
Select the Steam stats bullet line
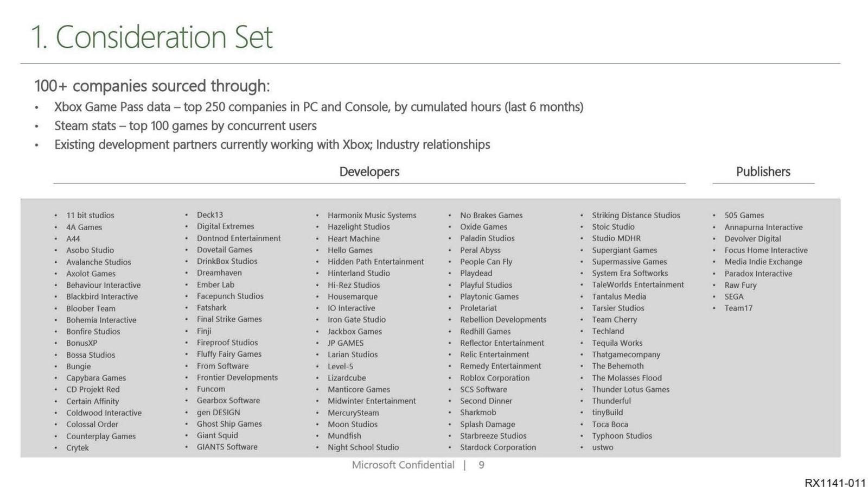point(185,126)
